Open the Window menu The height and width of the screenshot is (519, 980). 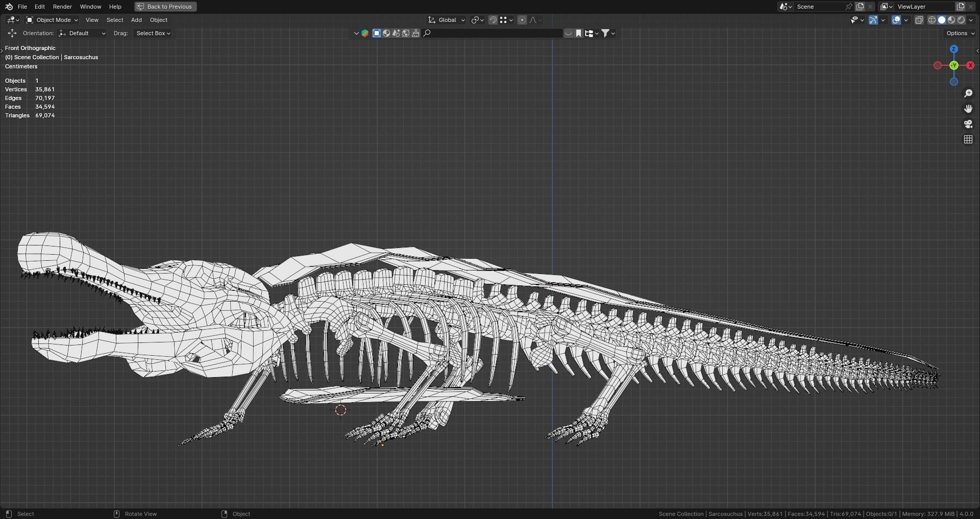[90, 7]
